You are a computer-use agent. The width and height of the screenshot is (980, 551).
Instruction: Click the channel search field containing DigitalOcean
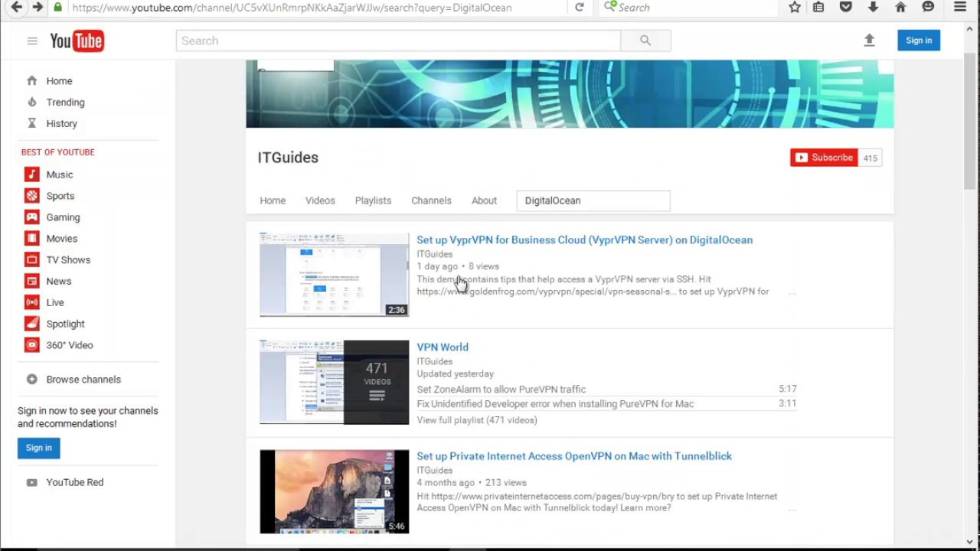[593, 201]
